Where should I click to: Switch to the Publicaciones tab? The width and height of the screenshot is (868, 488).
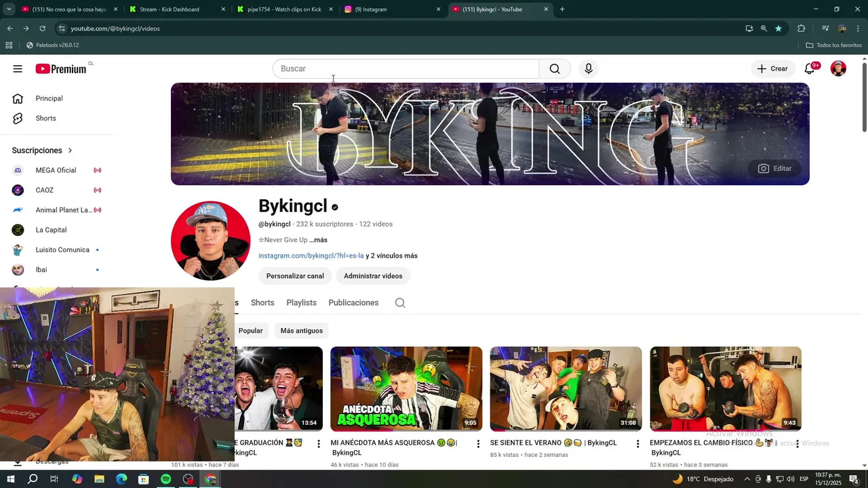(353, 303)
